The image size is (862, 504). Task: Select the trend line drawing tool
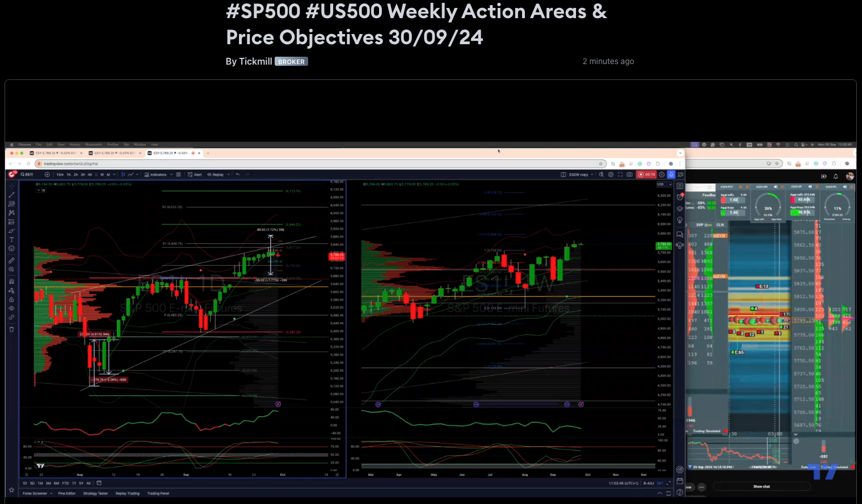pos(11,194)
